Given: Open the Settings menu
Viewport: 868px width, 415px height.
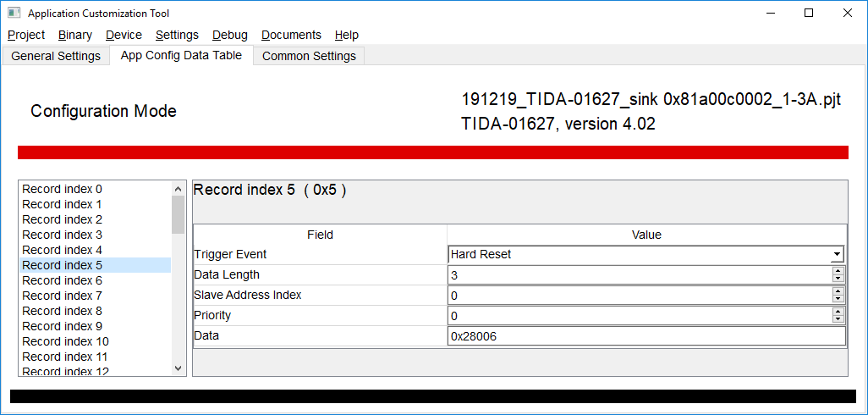Looking at the screenshot, I should click(177, 35).
